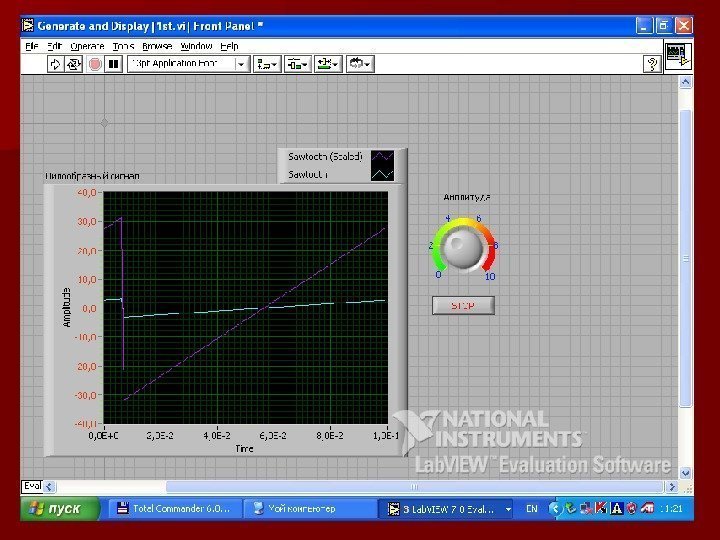This screenshot has height=540, width=720.
Task: Open the Distribute Objects tool
Action: click(x=298, y=64)
